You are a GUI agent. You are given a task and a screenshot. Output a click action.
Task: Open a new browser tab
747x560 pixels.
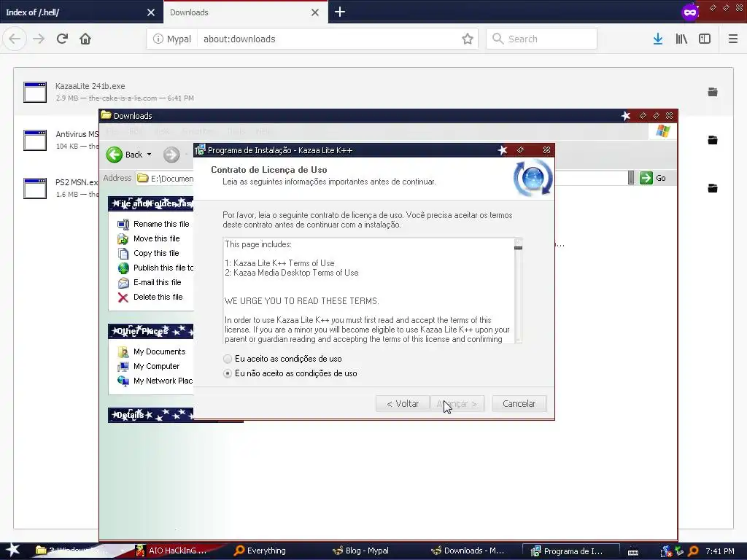point(340,12)
